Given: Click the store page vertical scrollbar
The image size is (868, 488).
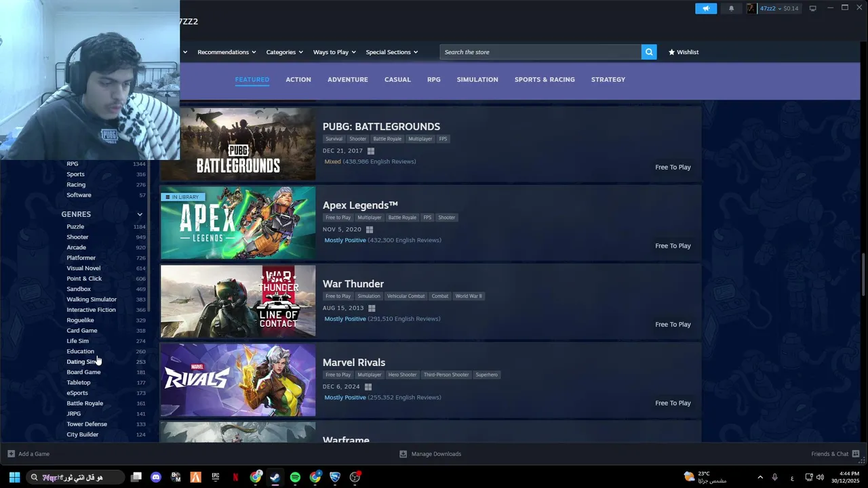Looking at the screenshot, I should [863, 274].
